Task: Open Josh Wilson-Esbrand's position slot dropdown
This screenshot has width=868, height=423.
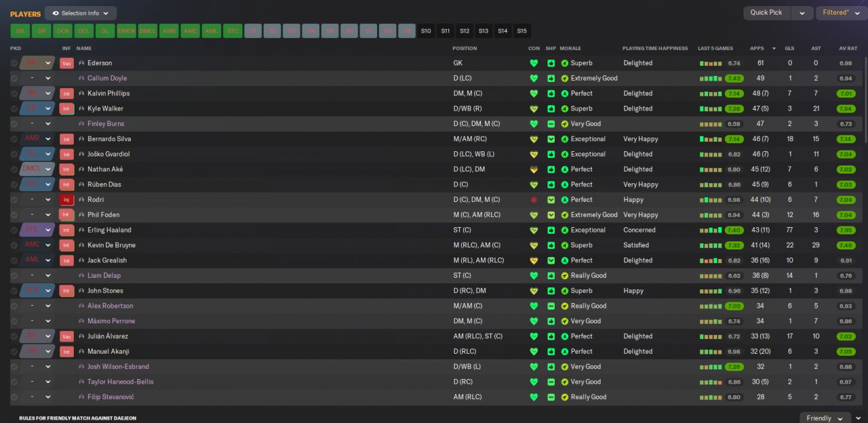Action: (x=37, y=367)
